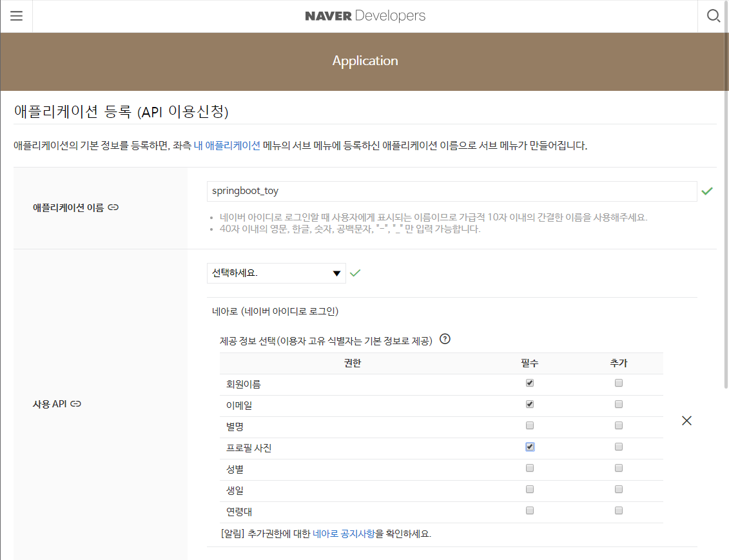Click the 사용 API label text
Viewport: 729px width, 560px height.
pyautogui.click(x=50, y=404)
